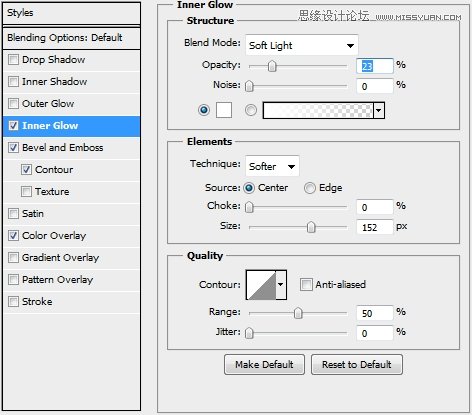Image resolution: width=472 pixels, height=415 pixels.
Task: Open the Inner Shadow settings
Action: tap(55, 81)
